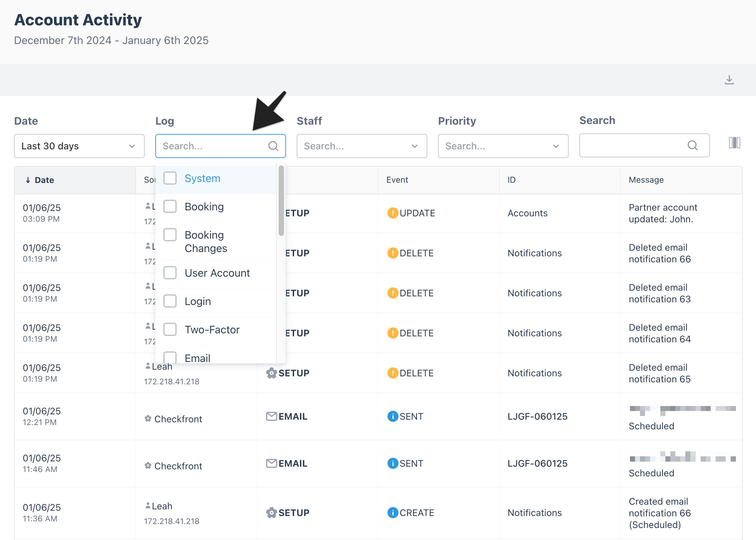Click 'Deleted email notification 63' message
This screenshot has width=756, height=540.
(660, 293)
